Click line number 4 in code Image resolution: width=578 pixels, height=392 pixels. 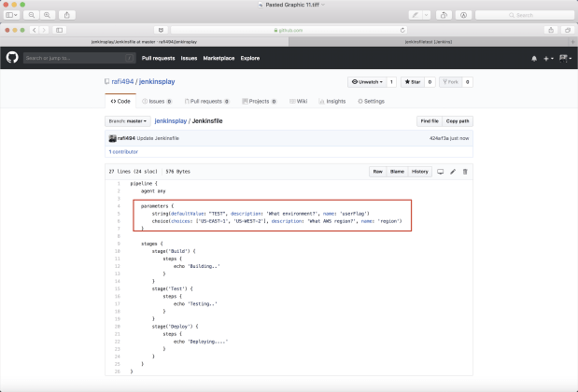[x=119, y=206]
